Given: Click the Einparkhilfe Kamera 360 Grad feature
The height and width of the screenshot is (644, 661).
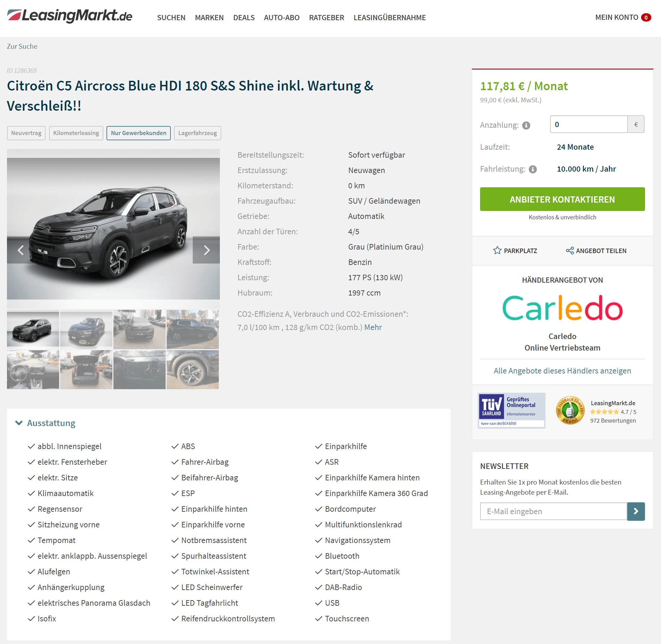Looking at the screenshot, I should point(376,493).
